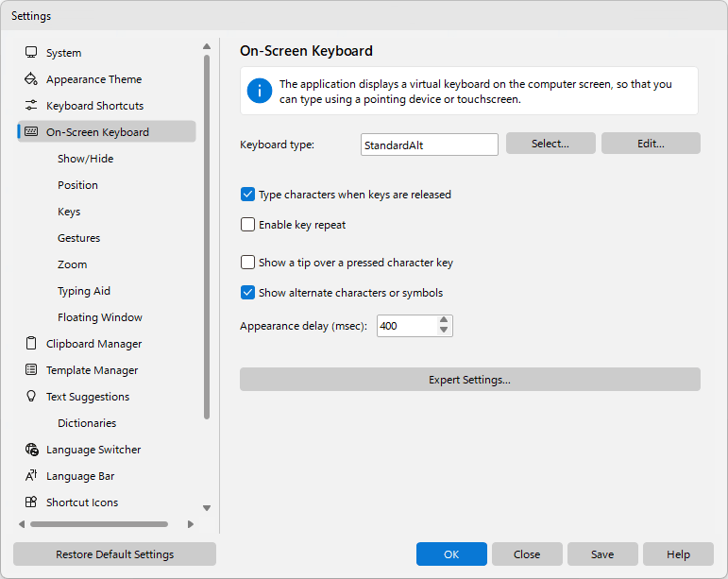The height and width of the screenshot is (579, 728).
Task: Click the System monitor icon in sidebar
Action: pos(31,53)
